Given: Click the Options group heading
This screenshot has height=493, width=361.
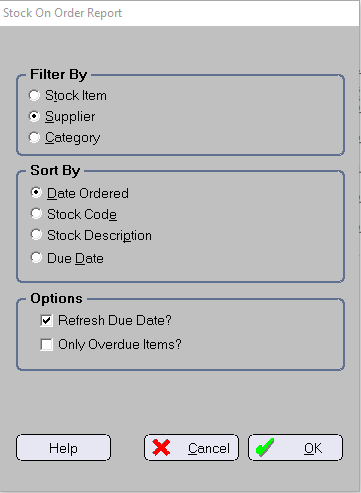Looking at the screenshot, I should 56,298.
